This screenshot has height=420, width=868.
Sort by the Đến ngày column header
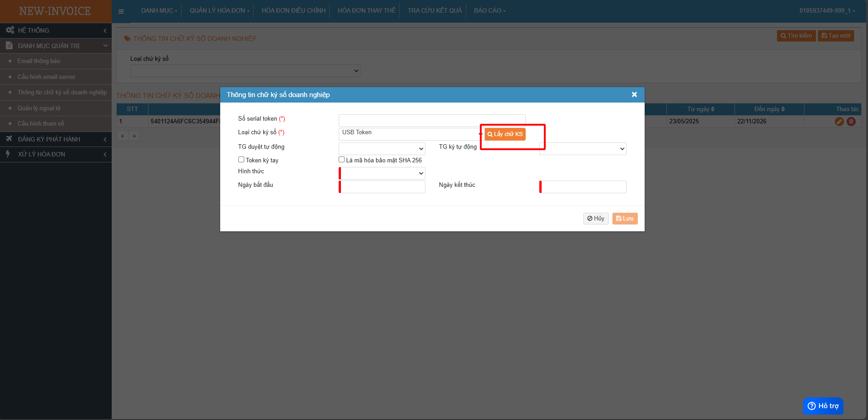point(769,109)
